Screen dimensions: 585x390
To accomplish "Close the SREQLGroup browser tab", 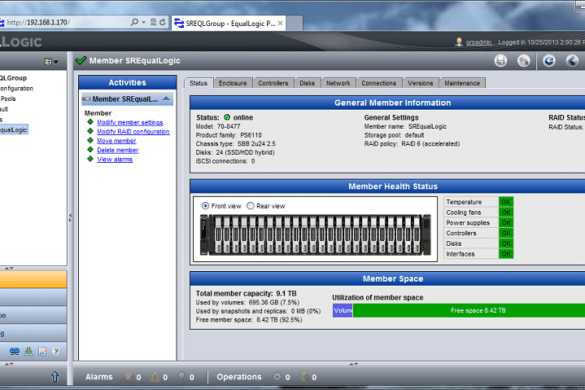I will pyautogui.click(x=280, y=24).
